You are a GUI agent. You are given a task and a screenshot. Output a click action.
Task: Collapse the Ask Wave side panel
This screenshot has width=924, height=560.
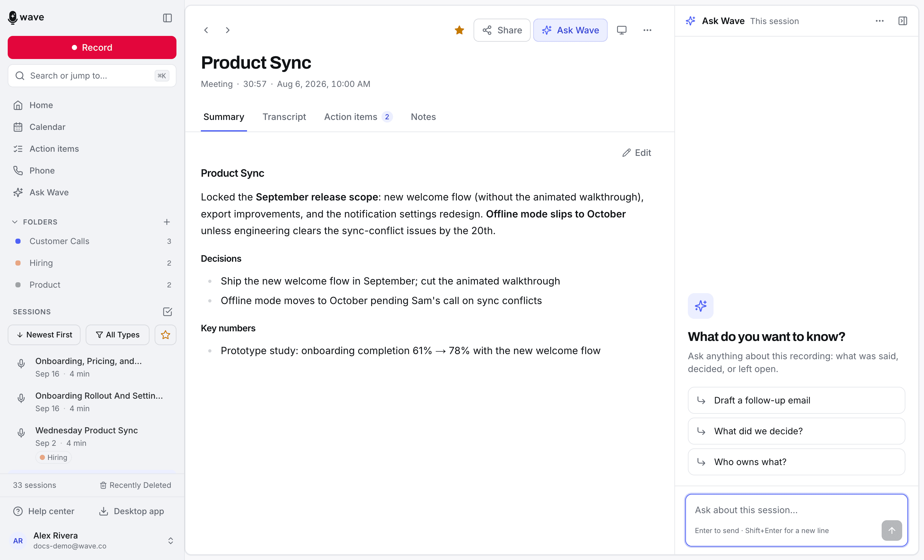click(x=903, y=21)
